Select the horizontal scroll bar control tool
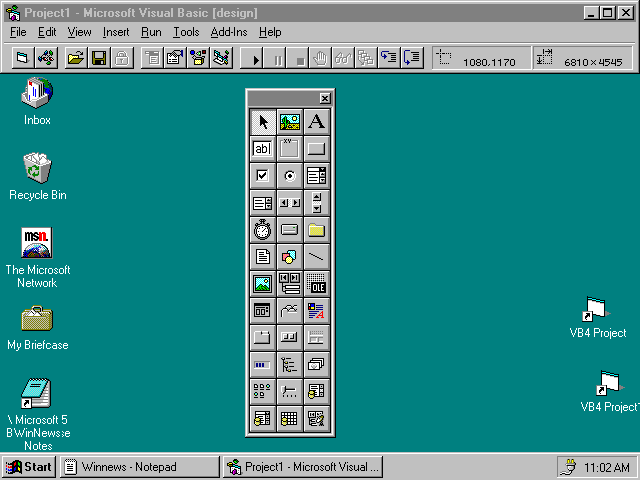This screenshot has height=480, width=640. pyautogui.click(x=290, y=203)
